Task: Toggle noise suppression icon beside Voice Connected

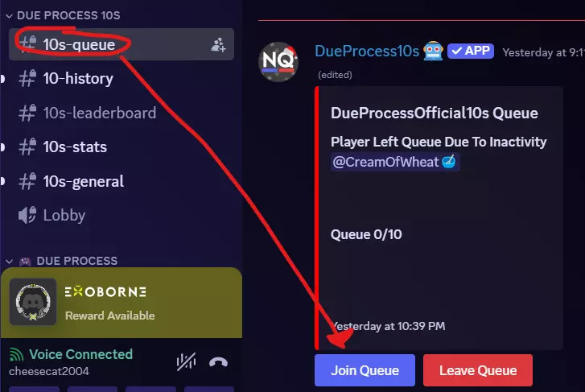Action: 186,361
